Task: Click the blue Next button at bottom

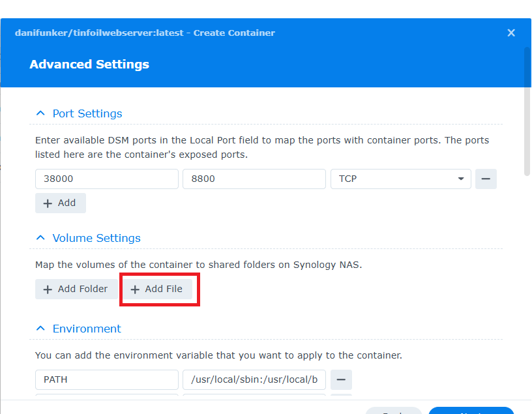Action: [x=471, y=411]
